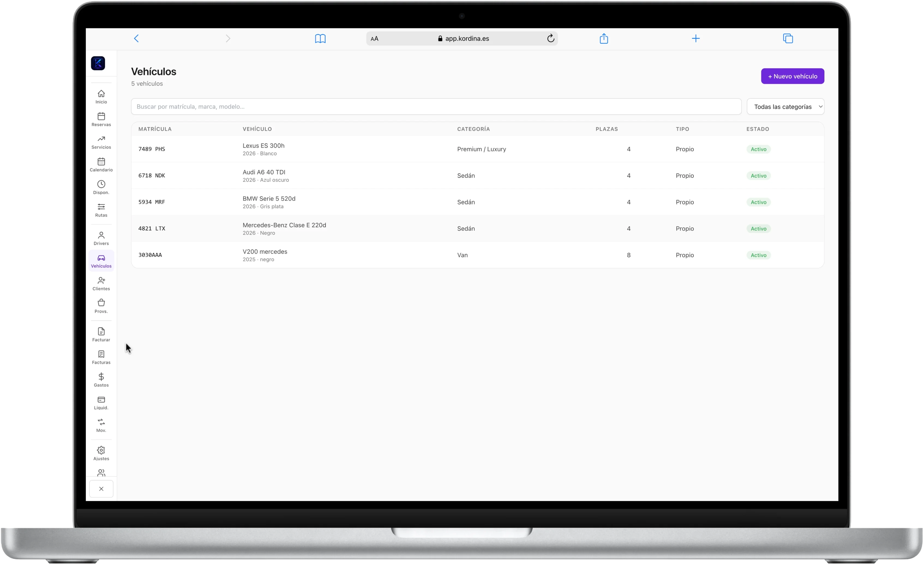Open Facturar in the sidebar
The height and width of the screenshot is (565, 924).
[x=101, y=334]
